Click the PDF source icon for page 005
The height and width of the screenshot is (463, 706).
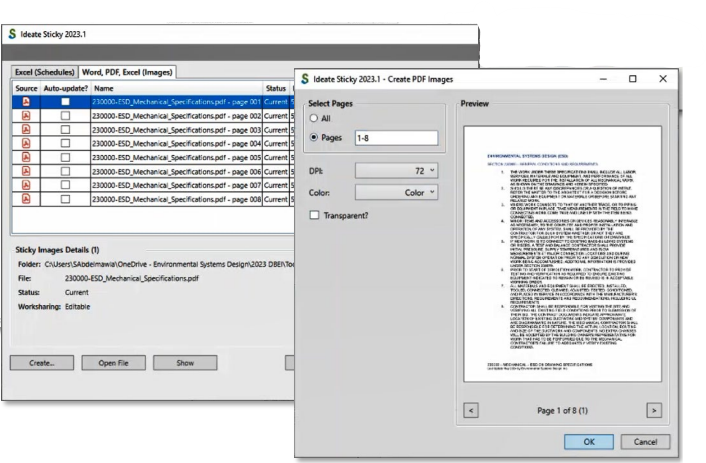click(x=26, y=157)
